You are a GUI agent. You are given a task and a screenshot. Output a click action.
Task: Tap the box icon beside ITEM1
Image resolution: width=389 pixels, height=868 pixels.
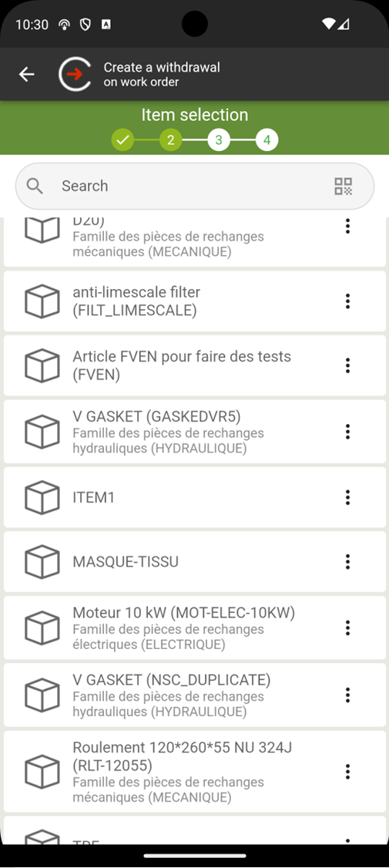pos(42,497)
